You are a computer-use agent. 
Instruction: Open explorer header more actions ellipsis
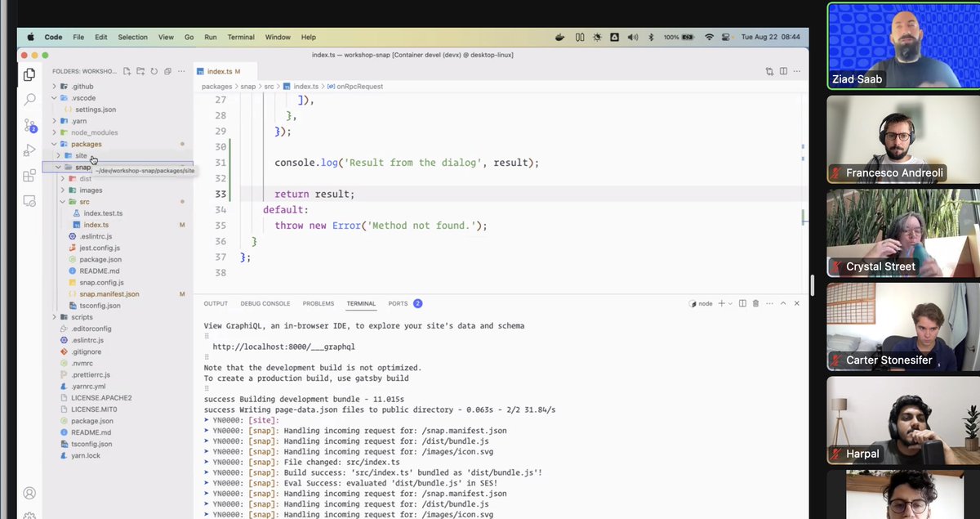[182, 71]
